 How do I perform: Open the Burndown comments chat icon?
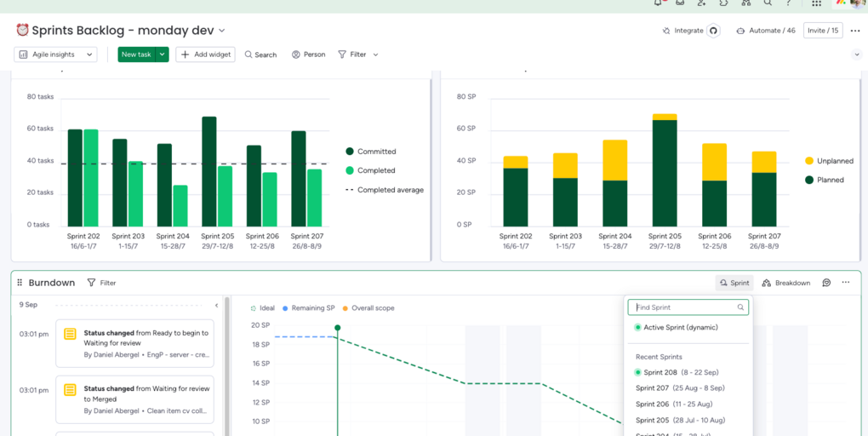pyautogui.click(x=826, y=283)
